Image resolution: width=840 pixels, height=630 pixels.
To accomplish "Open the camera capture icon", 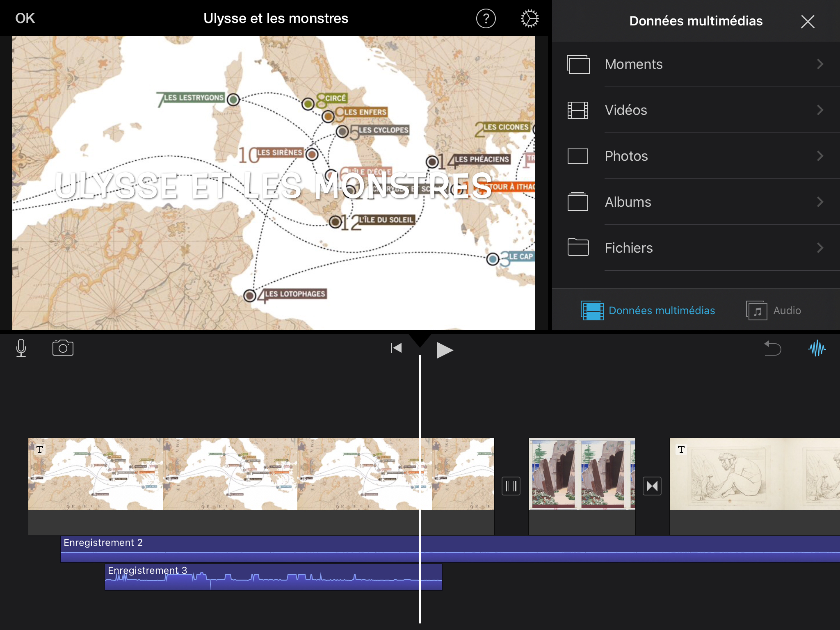I will click(x=63, y=348).
